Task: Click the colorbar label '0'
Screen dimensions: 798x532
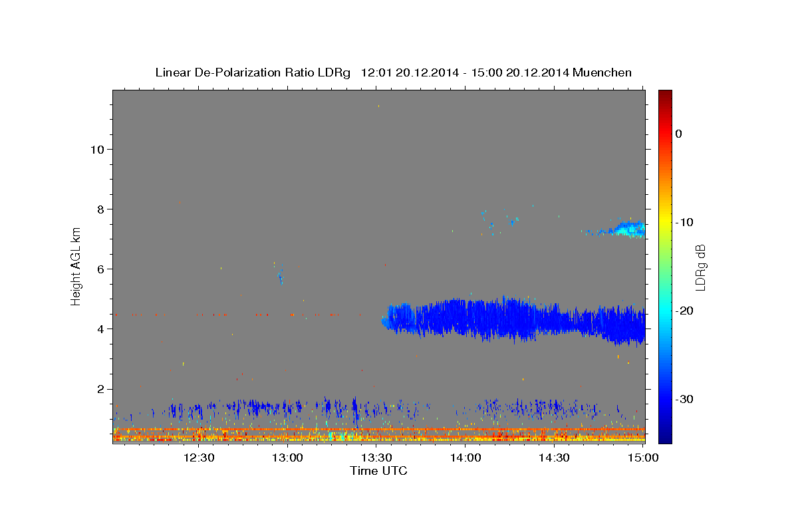Action: tap(678, 134)
